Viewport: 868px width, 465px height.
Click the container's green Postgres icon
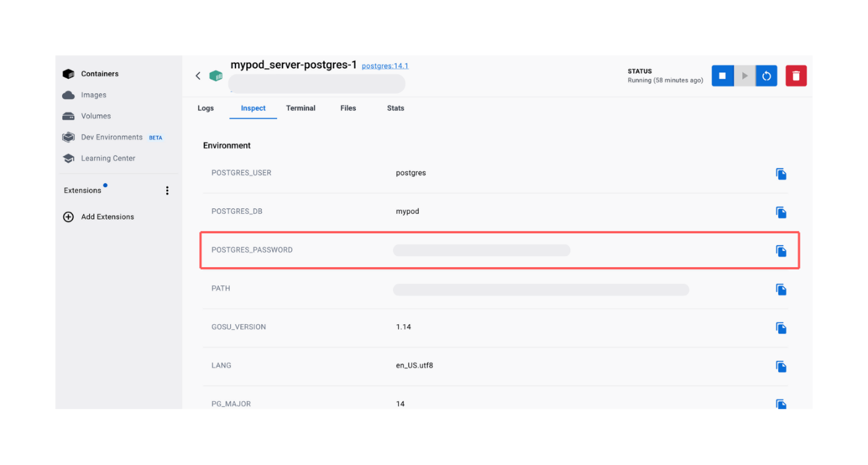pyautogui.click(x=216, y=74)
